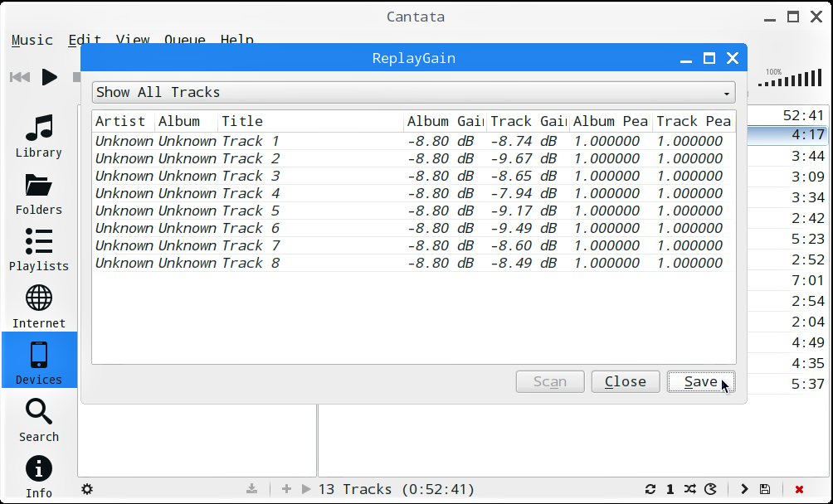Screen dimensions: 833x504
Task: Click the gear settings icon in status bar
Action: pos(87,489)
